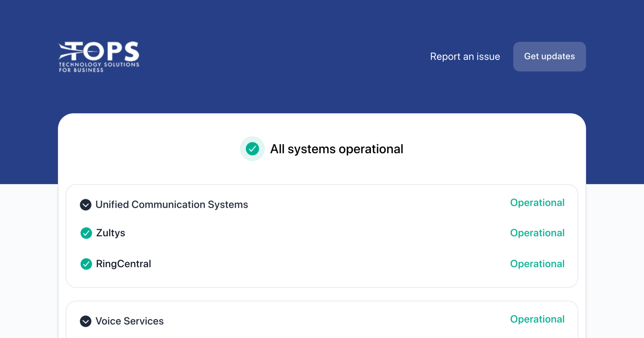
Task: Click the TOPS company logo
Action: [99, 56]
